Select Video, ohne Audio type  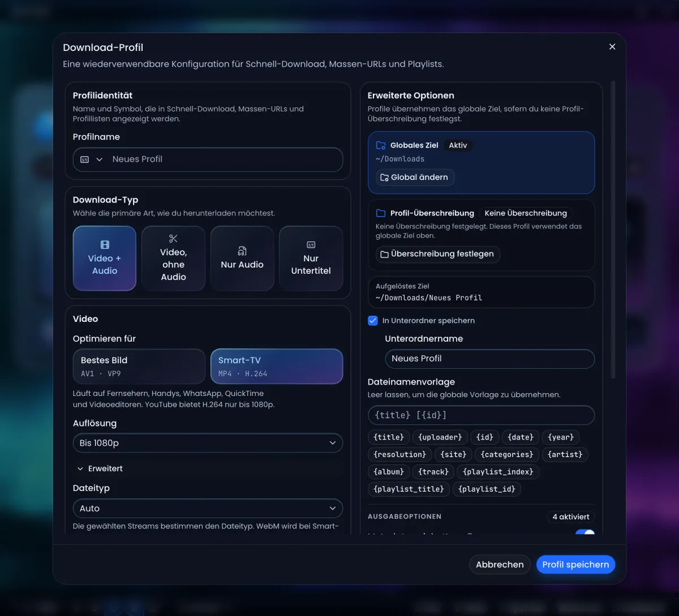173,259
